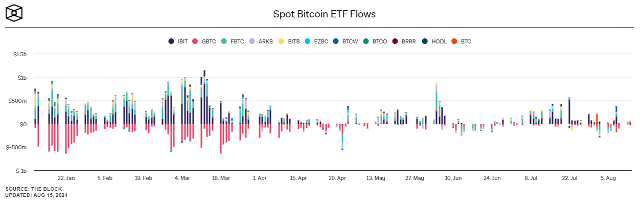The height and width of the screenshot is (203, 644).
Task: Select the BTCO legend marker
Action: [365, 41]
